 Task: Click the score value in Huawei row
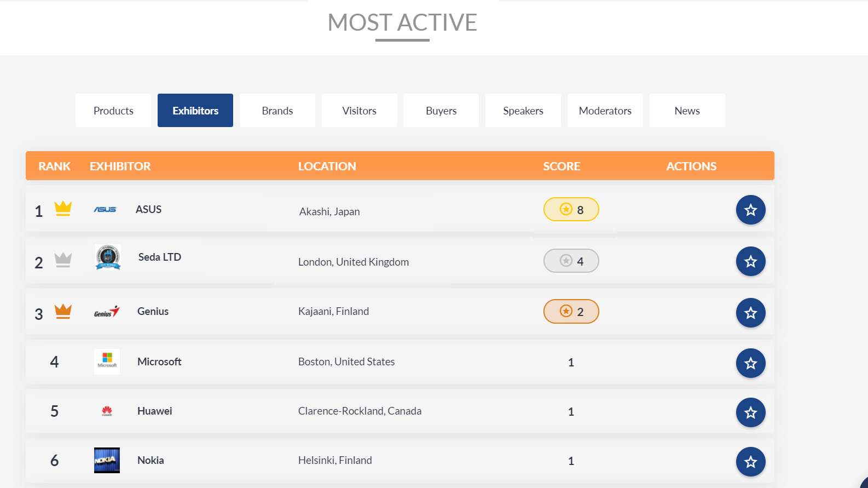tap(571, 412)
